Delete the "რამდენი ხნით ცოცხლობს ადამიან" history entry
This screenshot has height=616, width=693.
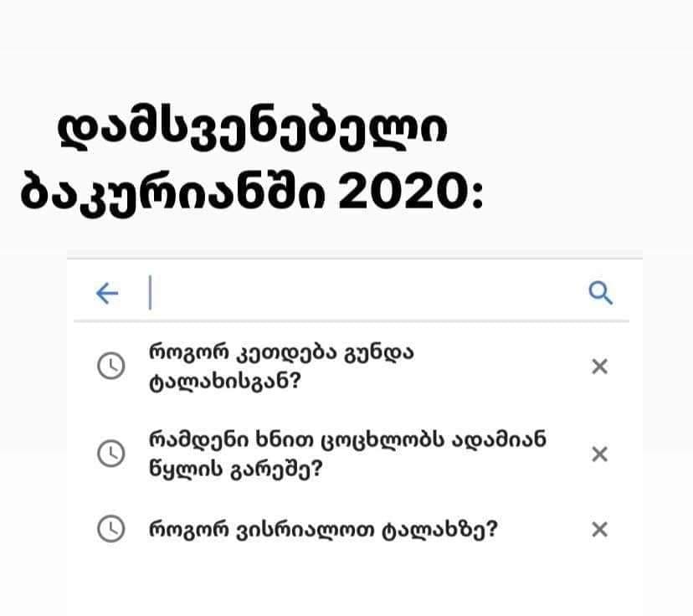tap(600, 454)
